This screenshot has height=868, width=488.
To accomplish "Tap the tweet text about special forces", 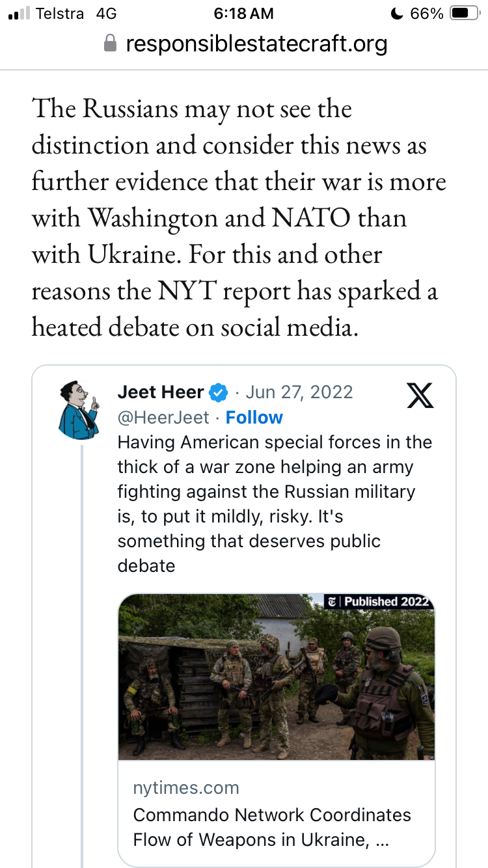I will pos(275,504).
